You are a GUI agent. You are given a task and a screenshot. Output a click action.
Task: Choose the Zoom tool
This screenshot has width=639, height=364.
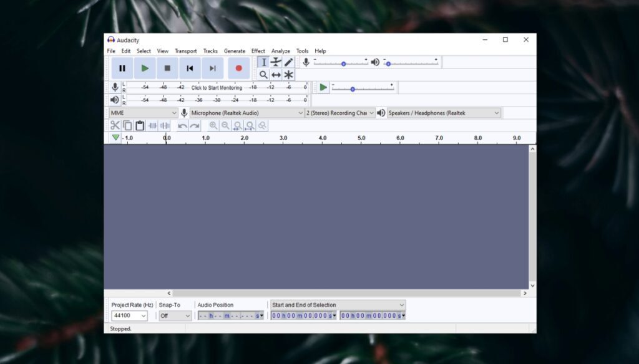(x=264, y=75)
